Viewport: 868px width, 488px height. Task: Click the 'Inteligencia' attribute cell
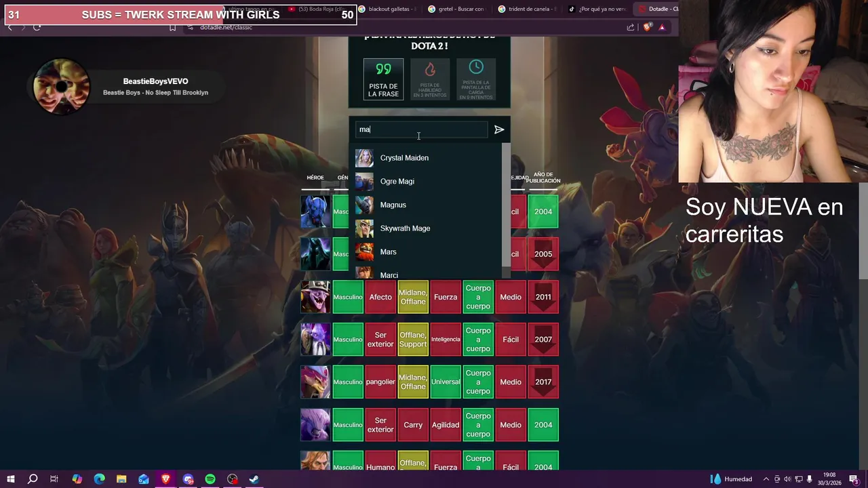(446, 340)
